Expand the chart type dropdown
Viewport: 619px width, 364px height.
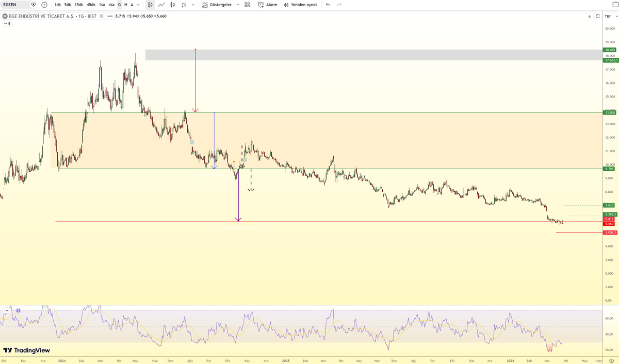tap(193, 5)
